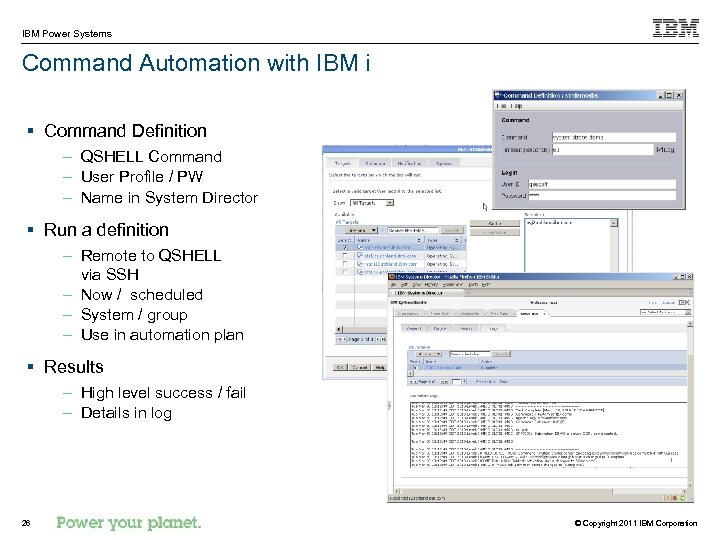Screen dimensions: 720x540
Task: Open the Targets tab in the job view
Action: (x=440, y=328)
